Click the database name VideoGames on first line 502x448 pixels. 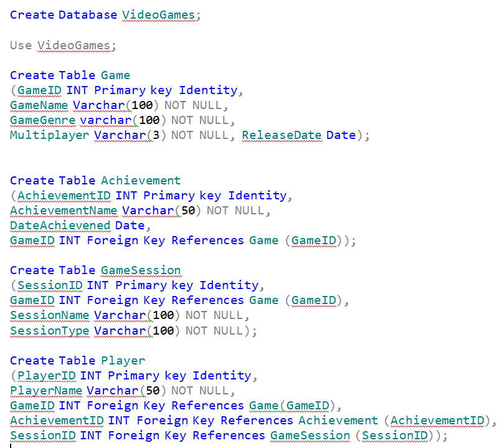(158, 14)
